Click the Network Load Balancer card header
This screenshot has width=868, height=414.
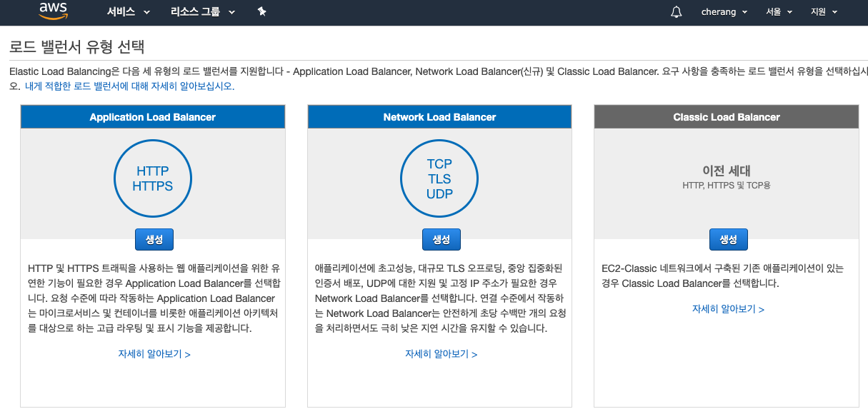[439, 117]
